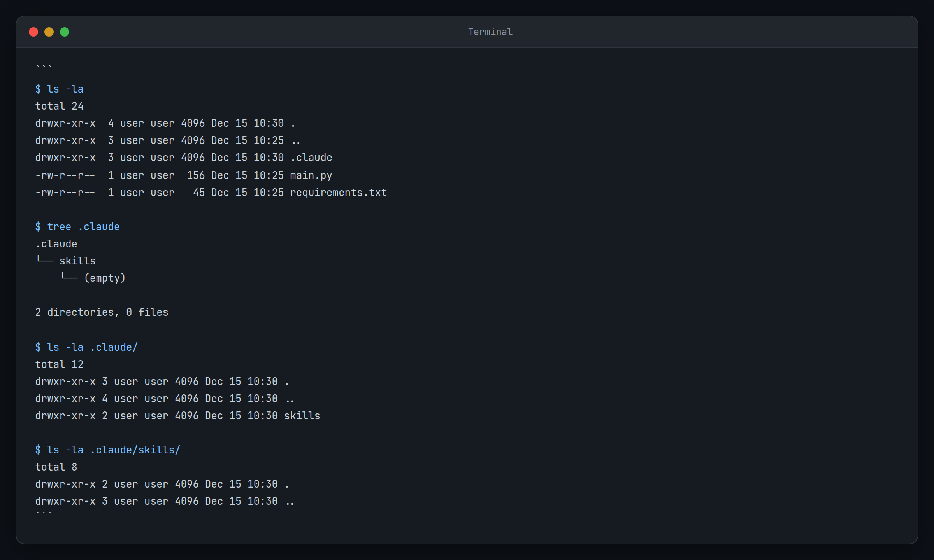The height and width of the screenshot is (560, 934).
Task: Click the green maximize button
Action: (x=65, y=32)
